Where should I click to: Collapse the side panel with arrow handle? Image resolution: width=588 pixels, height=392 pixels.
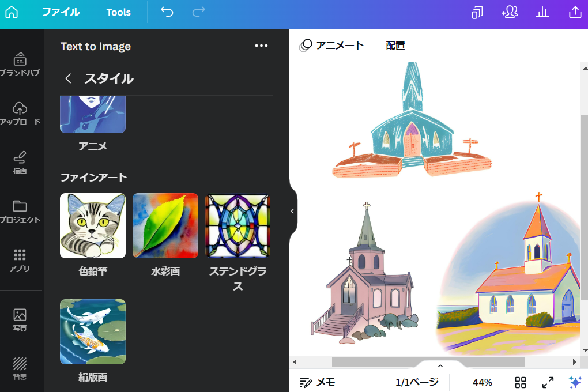pyautogui.click(x=292, y=211)
